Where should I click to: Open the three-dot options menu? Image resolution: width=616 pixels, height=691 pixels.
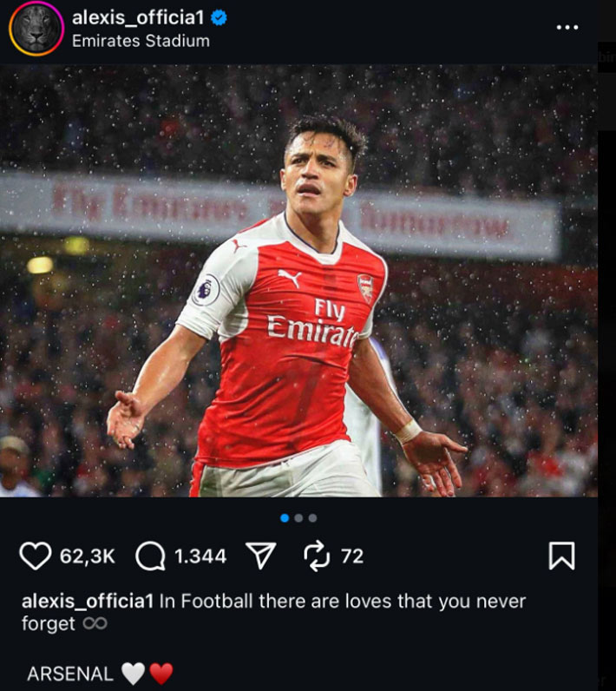pyautogui.click(x=567, y=27)
